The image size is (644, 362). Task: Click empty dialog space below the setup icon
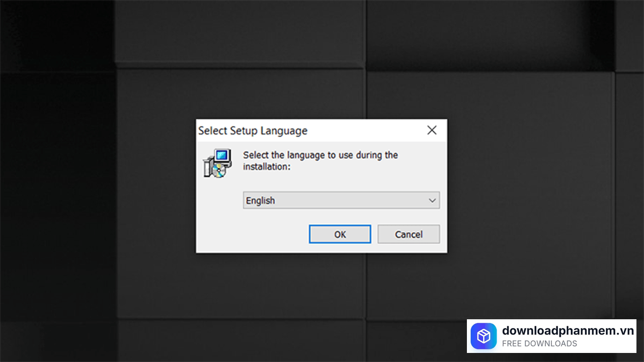[218, 211]
